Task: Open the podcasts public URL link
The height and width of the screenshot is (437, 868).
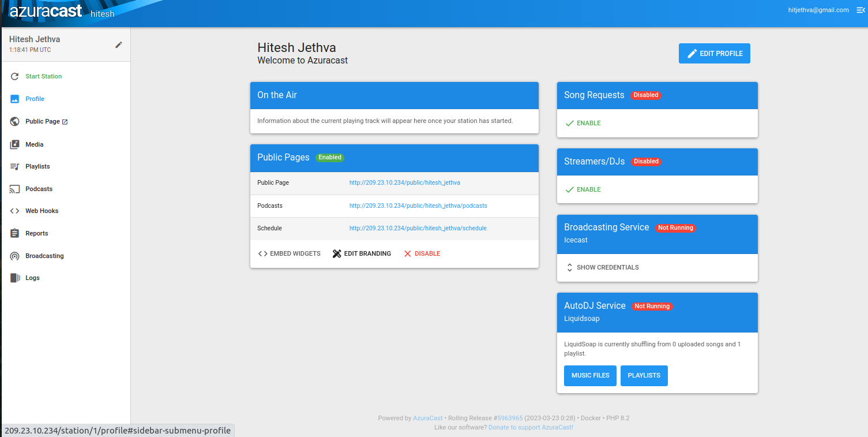Action: coord(418,206)
